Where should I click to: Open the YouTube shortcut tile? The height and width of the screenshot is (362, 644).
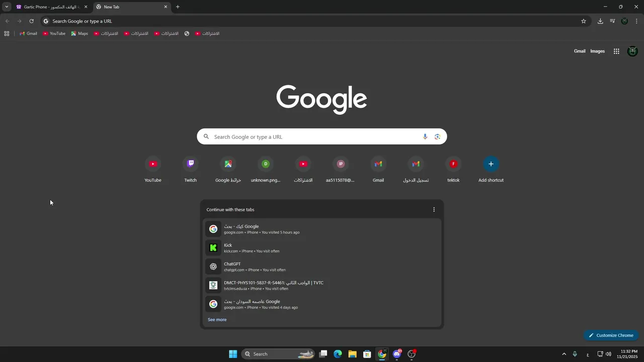(x=153, y=170)
